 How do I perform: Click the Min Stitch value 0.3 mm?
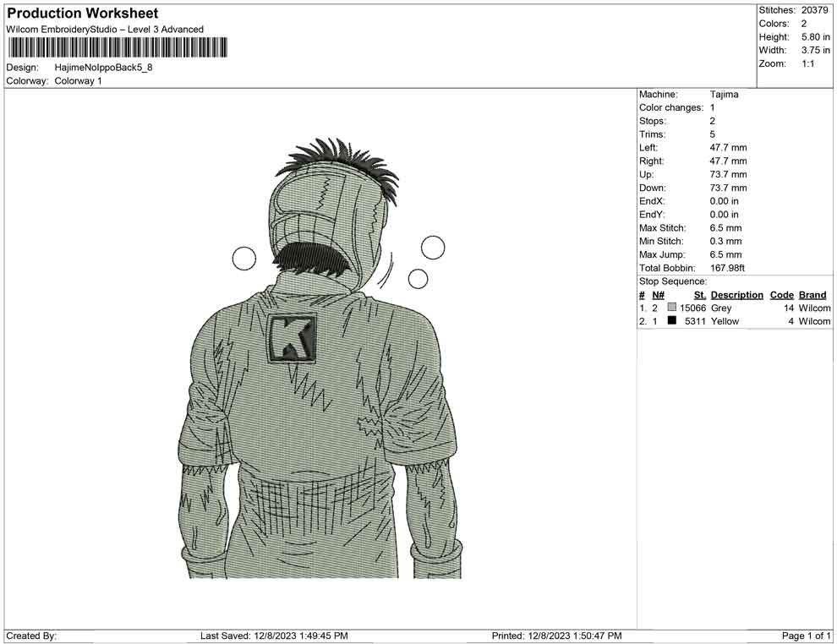click(x=726, y=241)
